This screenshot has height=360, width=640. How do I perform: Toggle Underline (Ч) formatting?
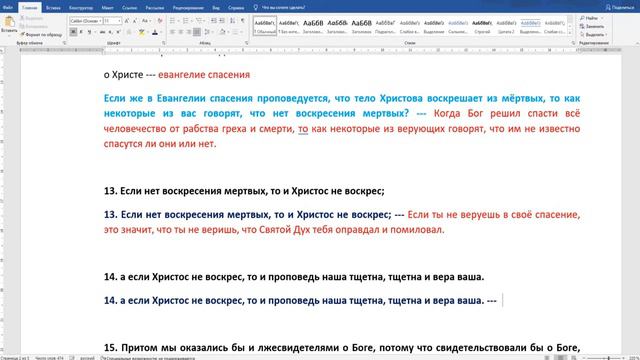pyautogui.click(x=89, y=32)
